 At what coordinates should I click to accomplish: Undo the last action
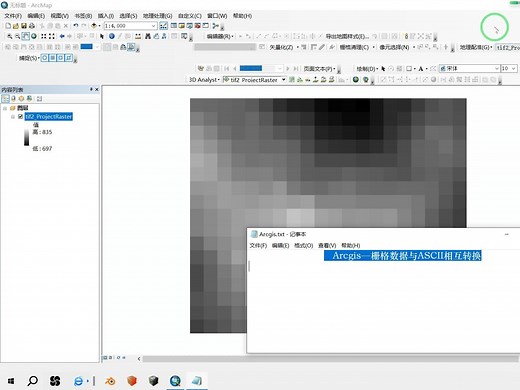click(76, 26)
